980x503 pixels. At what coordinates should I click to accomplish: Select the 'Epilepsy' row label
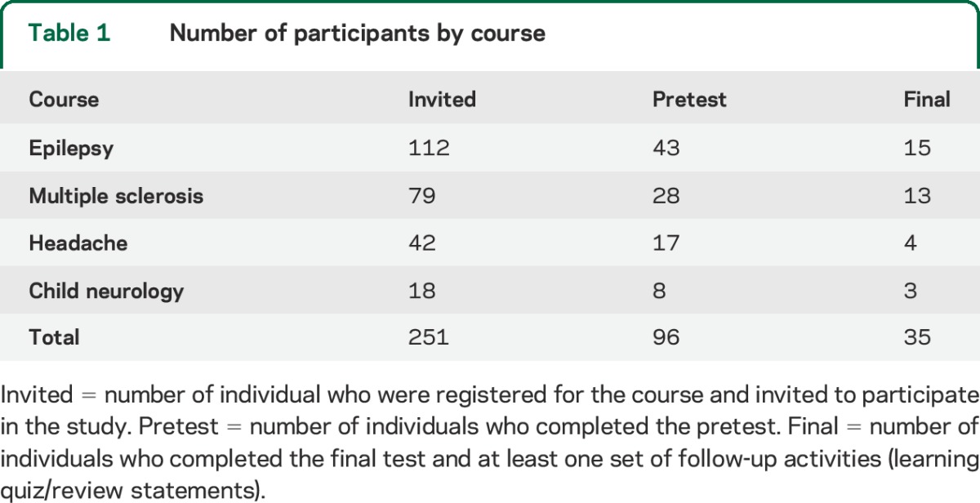tap(71, 149)
